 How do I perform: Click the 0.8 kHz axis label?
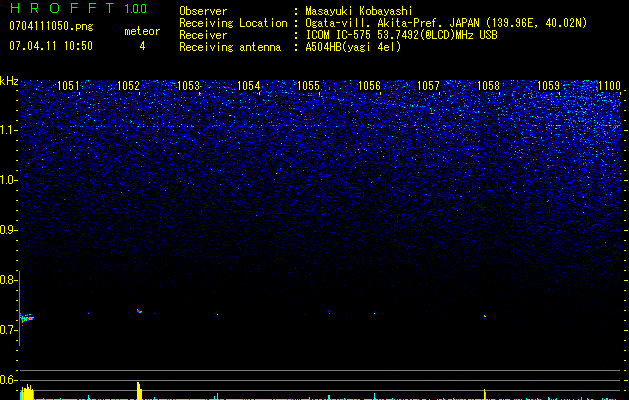(8, 280)
